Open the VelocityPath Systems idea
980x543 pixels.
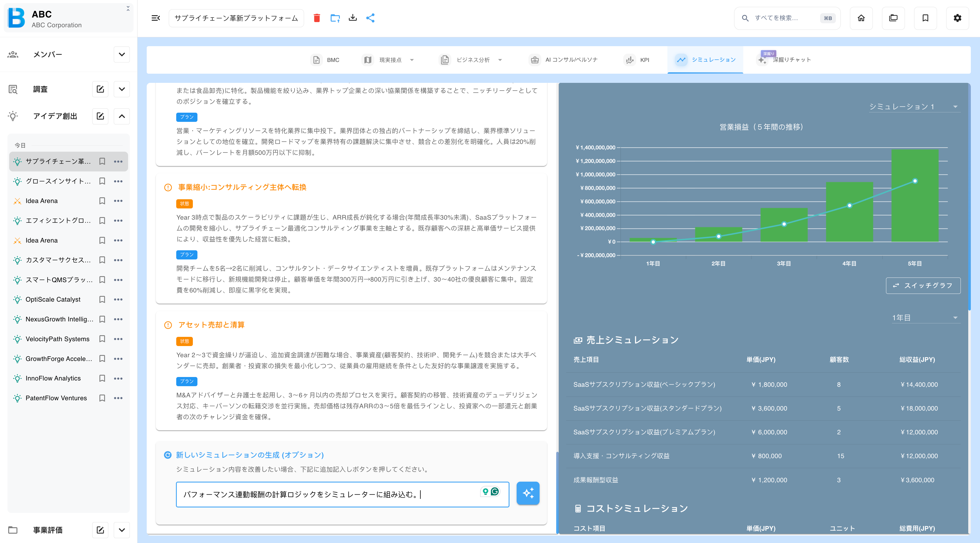coord(57,339)
